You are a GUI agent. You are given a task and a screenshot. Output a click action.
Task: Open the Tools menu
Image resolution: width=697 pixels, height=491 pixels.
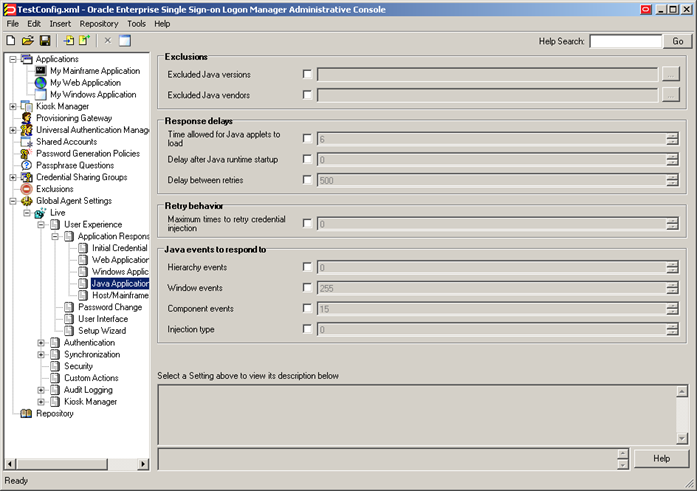[x=136, y=24]
